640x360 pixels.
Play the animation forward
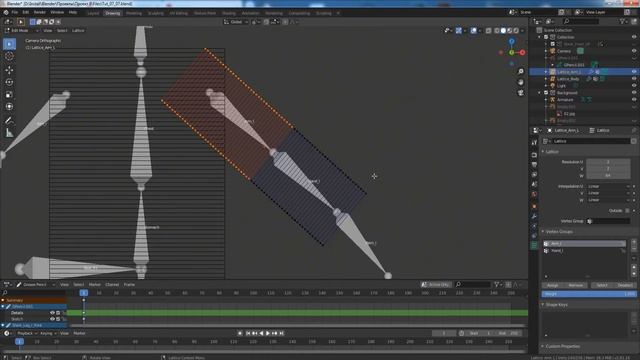(x=268, y=333)
